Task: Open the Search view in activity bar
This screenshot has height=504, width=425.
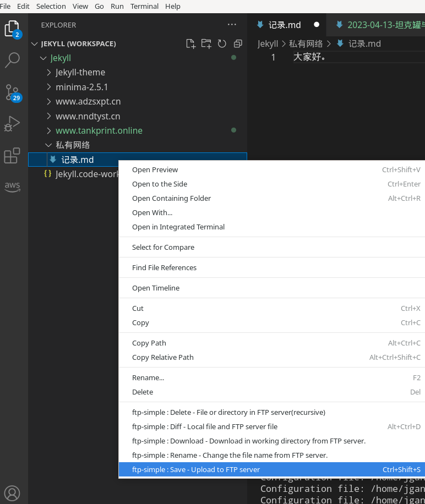Action: (12, 60)
